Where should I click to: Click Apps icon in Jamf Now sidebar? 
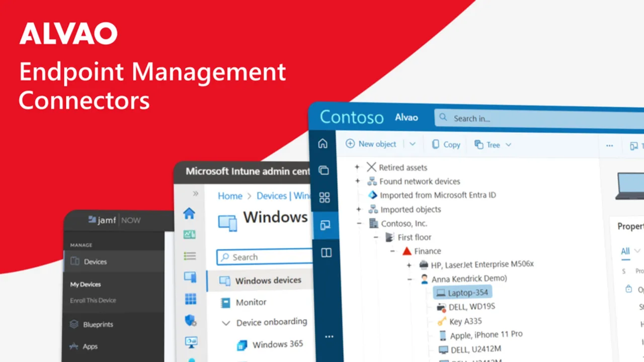(74, 346)
